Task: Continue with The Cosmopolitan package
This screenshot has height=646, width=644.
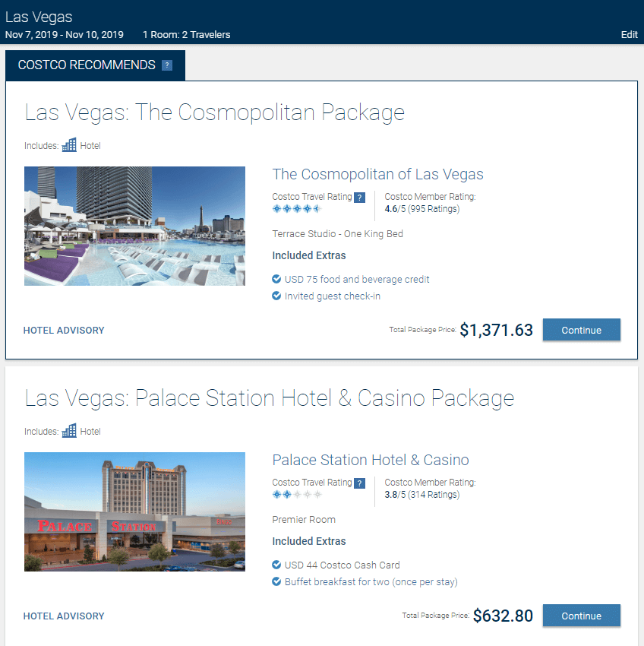Action: pos(581,330)
